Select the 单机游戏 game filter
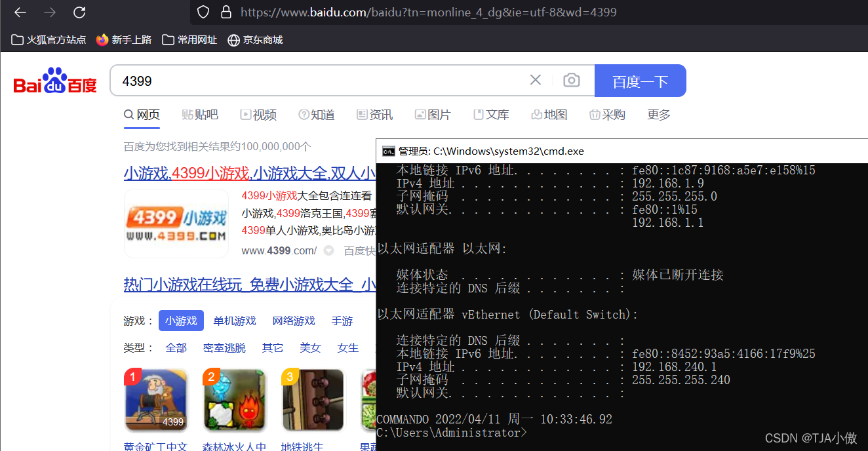 [x=234, y=321]
